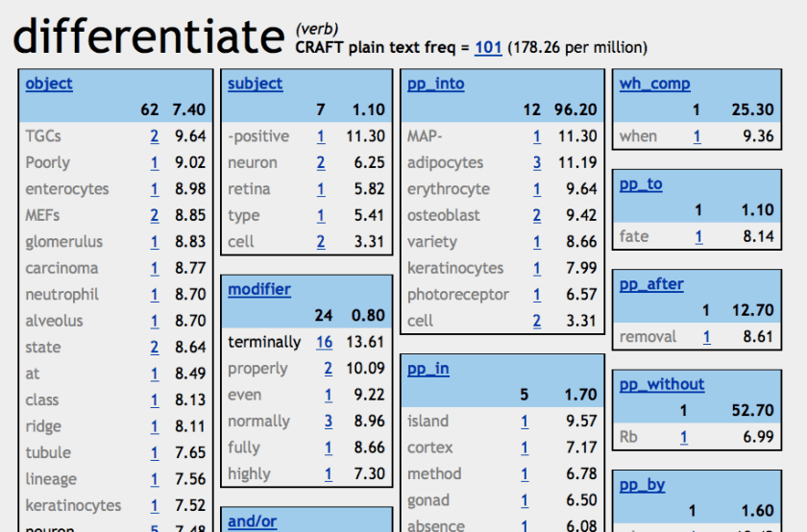Open count 16 for 'terminally' modifier

click(324, 342)
